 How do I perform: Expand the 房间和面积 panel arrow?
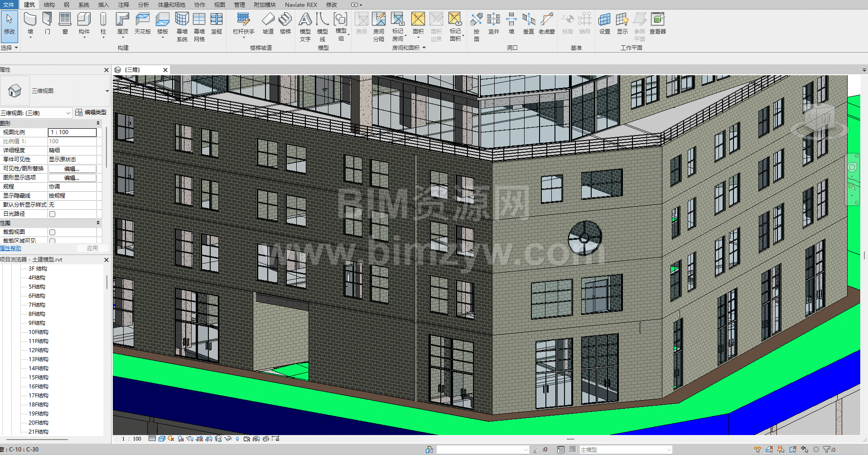click(x=424, y=48)
